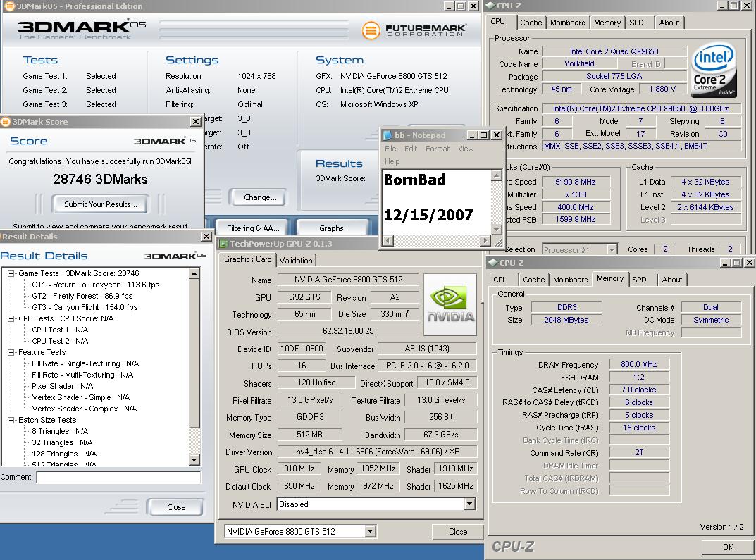The height and width of the screenshot is (560, 756).
Task: Open the File menu in Notepad
Action: click(390, 149)
